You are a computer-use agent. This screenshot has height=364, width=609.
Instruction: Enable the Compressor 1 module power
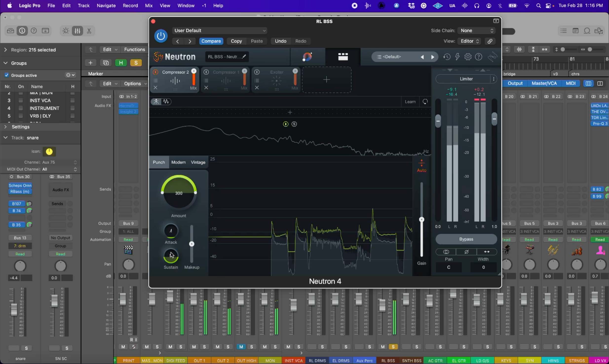(206, 72)
